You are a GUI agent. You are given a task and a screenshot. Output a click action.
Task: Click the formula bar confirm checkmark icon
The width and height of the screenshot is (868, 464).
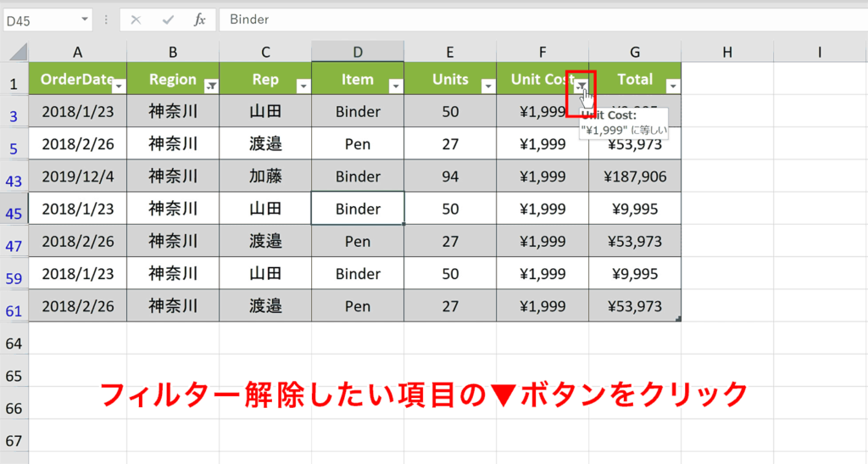(x=168, y=20)
